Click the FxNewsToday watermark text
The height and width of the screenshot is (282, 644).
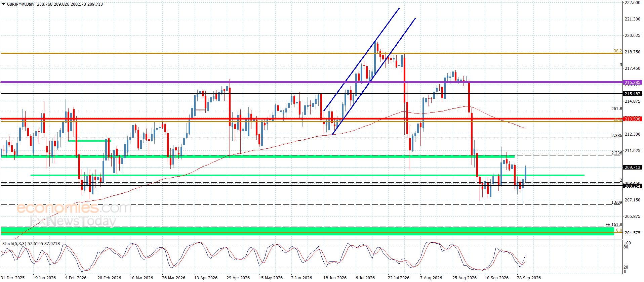coord(73,221)
